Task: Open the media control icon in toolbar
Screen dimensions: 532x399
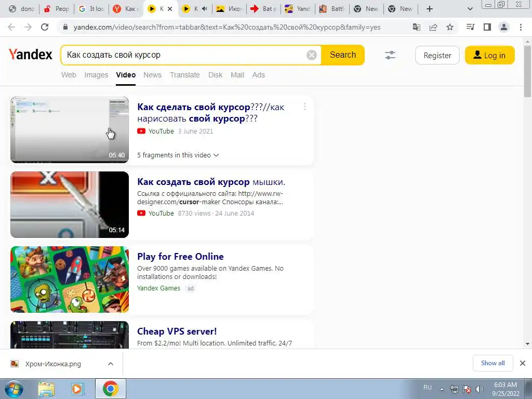Action: (x=470, y=27)
